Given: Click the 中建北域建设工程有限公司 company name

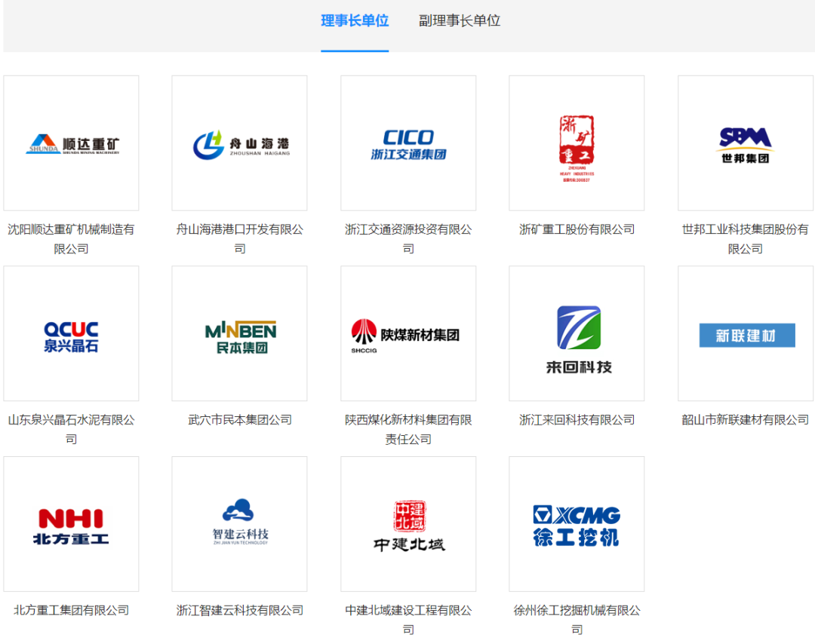Looking at the screenshot, I should pos(408,620).
